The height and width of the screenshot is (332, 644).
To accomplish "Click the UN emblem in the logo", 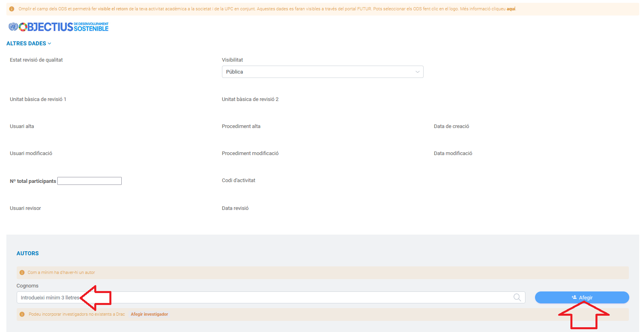I will pos(13,27).
